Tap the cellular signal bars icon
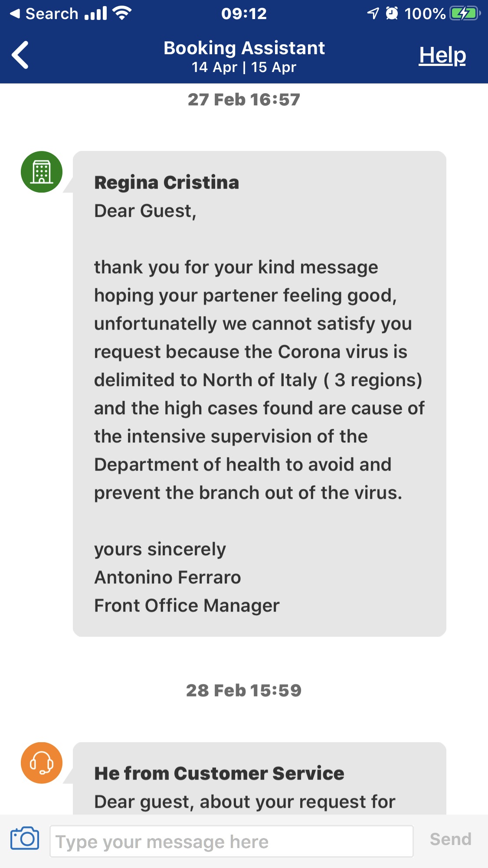 click(x=96, y=13)
